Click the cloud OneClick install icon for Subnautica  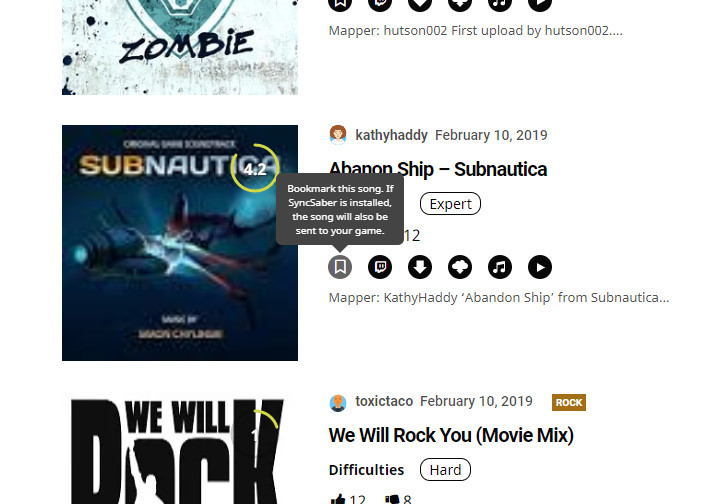coord(460,267)
